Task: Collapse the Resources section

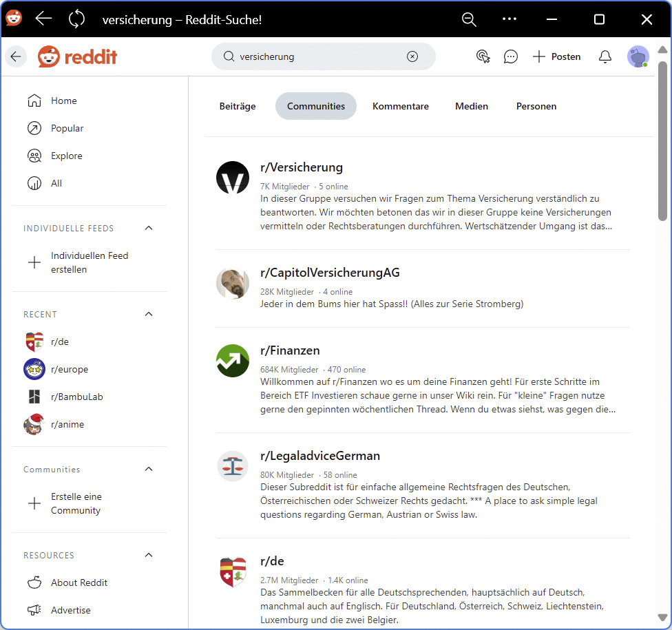Action: (149, 555)
